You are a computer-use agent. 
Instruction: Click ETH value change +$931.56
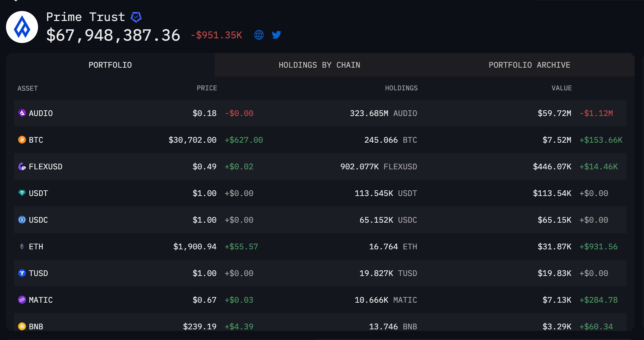point(599,247)
